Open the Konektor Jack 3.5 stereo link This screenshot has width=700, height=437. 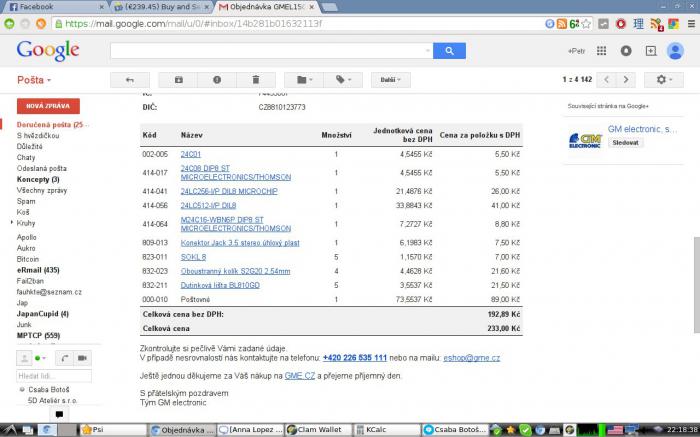tap(240, 243)
